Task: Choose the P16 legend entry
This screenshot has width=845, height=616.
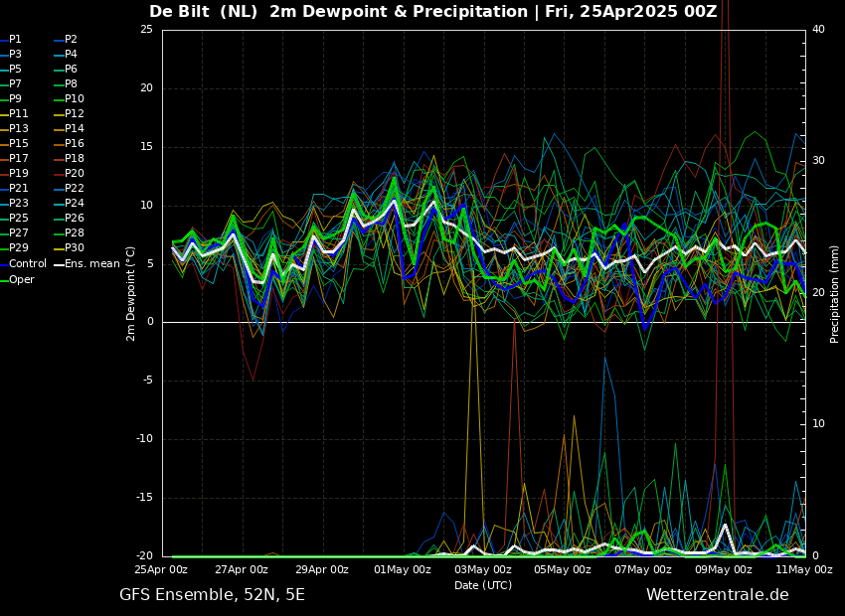Action: coord(70,144)
